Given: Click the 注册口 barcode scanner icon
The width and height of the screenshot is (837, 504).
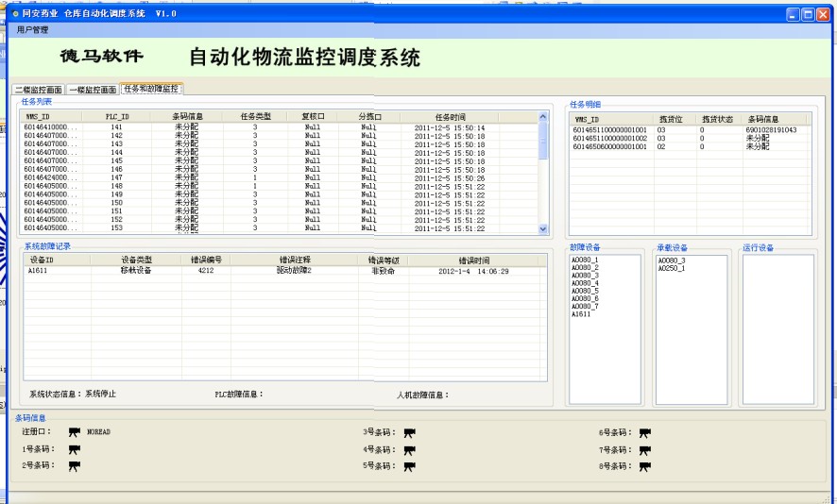Looking at the screenshot, I should point(75,432).
